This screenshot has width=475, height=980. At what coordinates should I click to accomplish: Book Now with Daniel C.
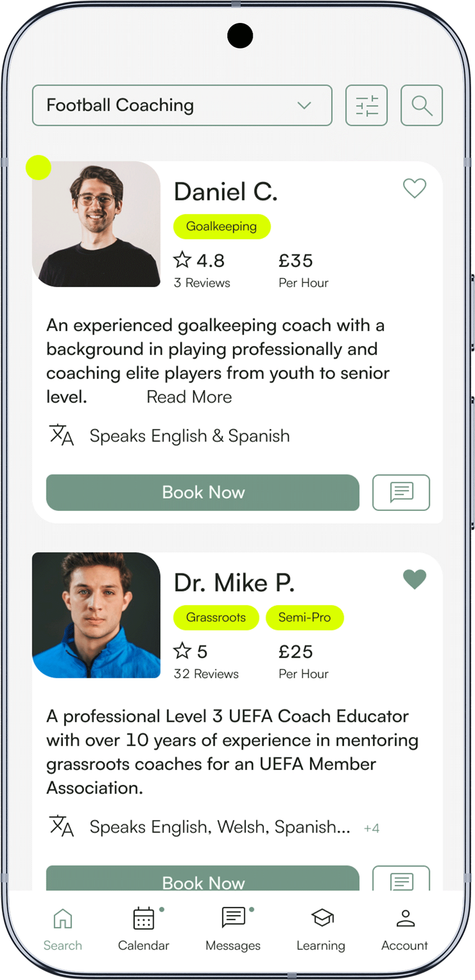203,492
